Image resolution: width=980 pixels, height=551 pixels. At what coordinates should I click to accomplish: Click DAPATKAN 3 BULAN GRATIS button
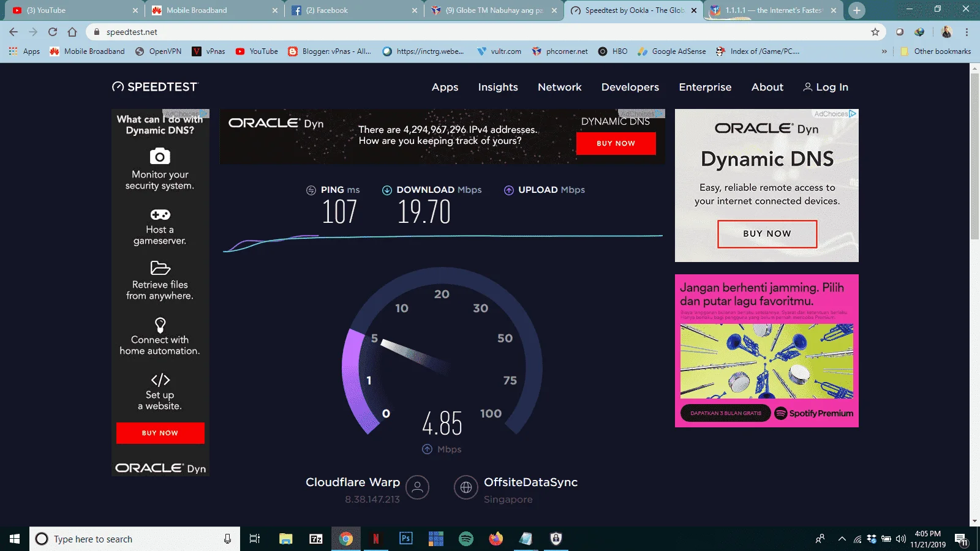pos(726,413)
